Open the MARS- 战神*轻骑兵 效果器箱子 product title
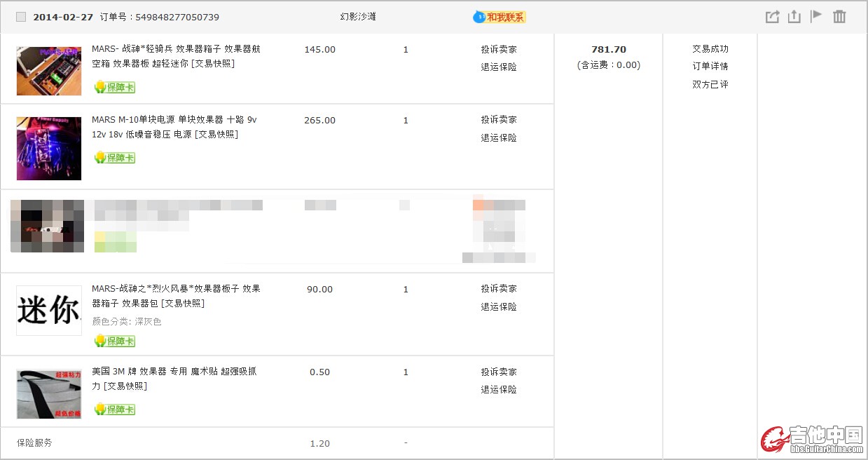 (177, 56)
